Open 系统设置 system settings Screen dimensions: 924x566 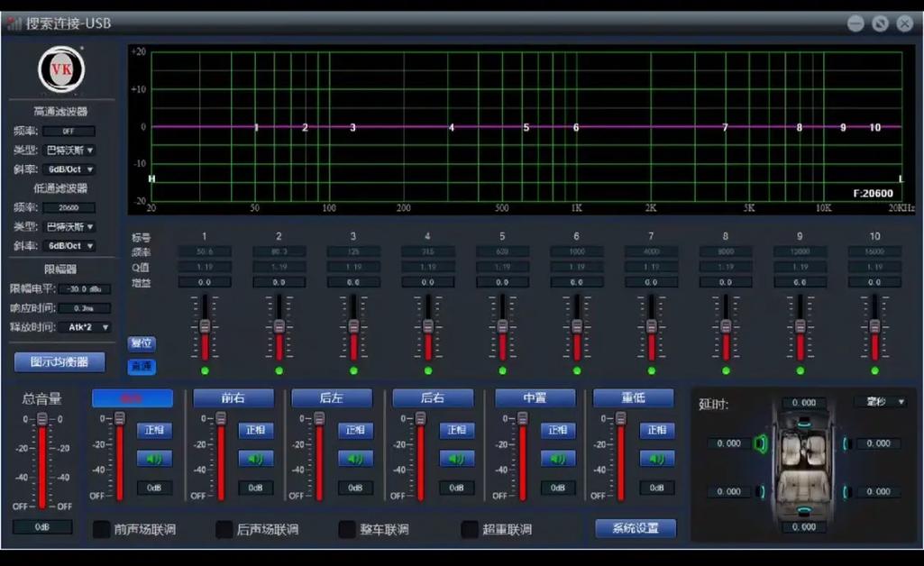tap(636, 528)
